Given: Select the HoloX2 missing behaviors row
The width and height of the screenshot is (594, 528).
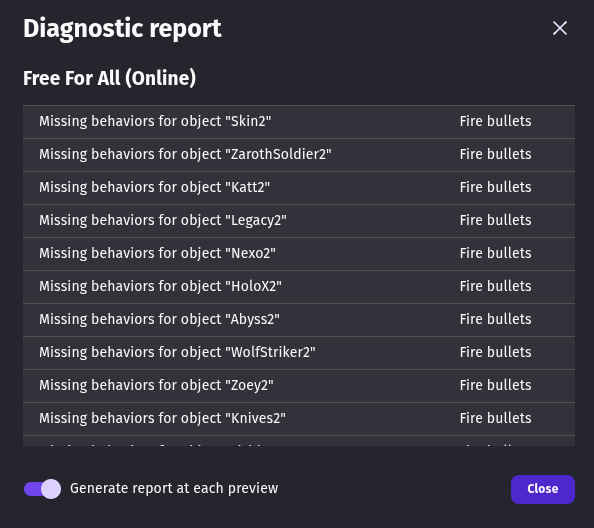Looking at the screenshot, I should pyautogui.click(x=299, y=286).
